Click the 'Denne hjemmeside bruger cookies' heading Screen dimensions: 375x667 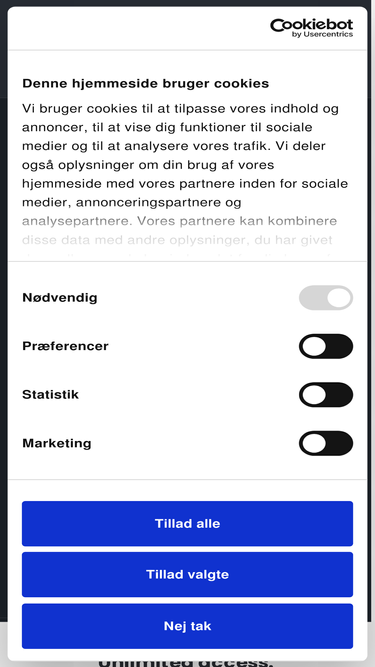pyautogui.click(x=145, y=83)
